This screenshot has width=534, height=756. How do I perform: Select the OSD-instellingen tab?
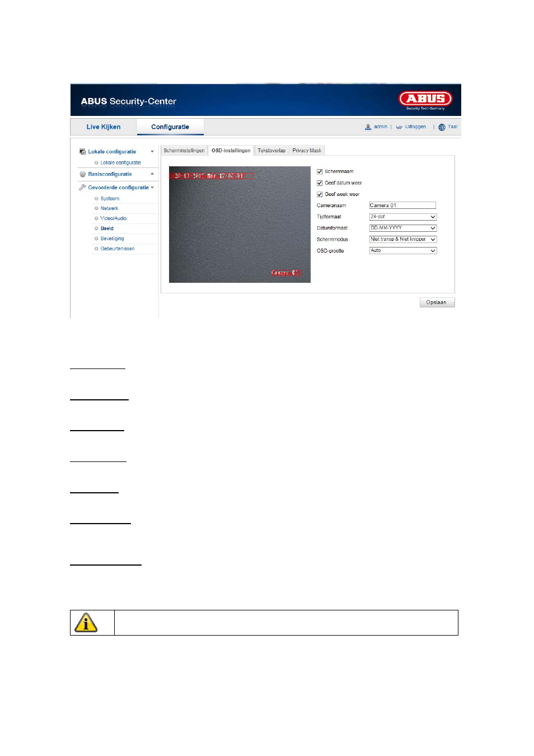click(x=231, y=151)
